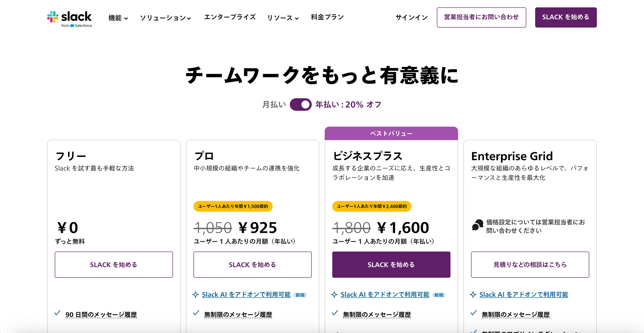Click 無制限のメッセージ履歴 in プロ plan
This screenshot has height=333, width=644.
point(238,314)
